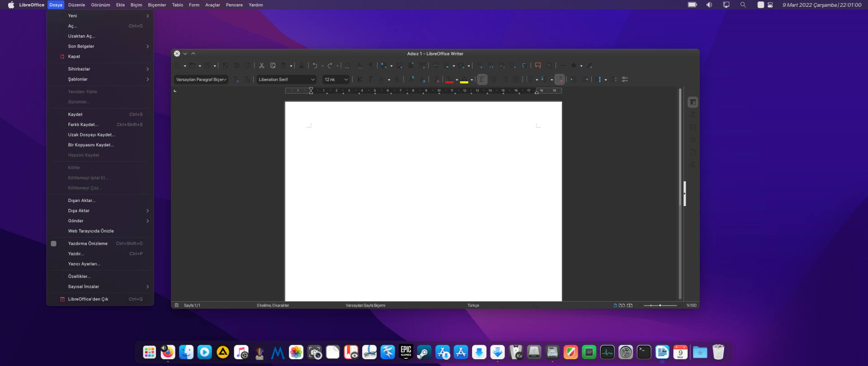Switch to single-page view in status bar

(x=615, y=305)
